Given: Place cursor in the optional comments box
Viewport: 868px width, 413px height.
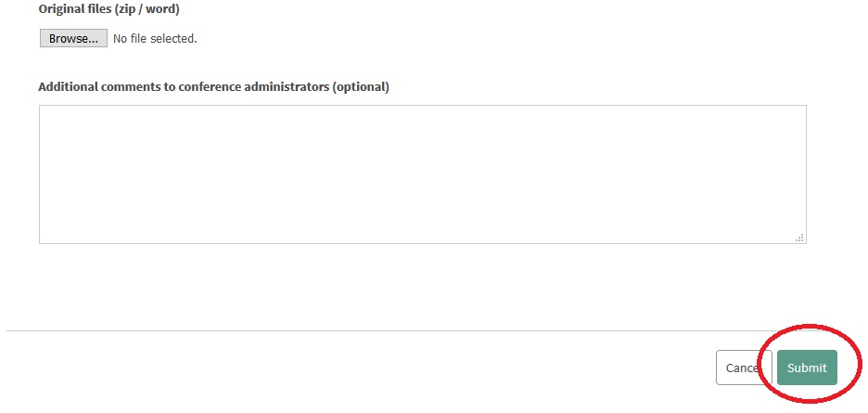Looking at the screenshot, I should tap(422, 174).
